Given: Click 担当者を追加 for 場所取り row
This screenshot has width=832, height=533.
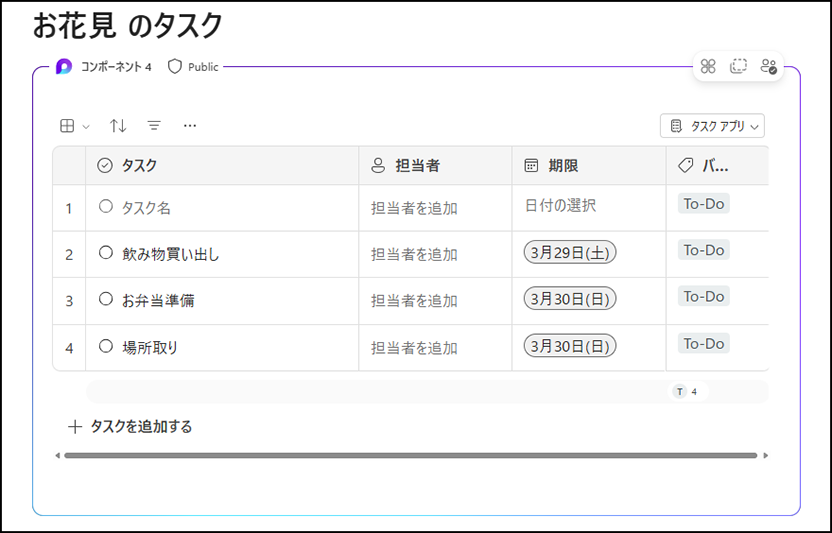Looking at the screenshot, I should [x=414, y=348].
